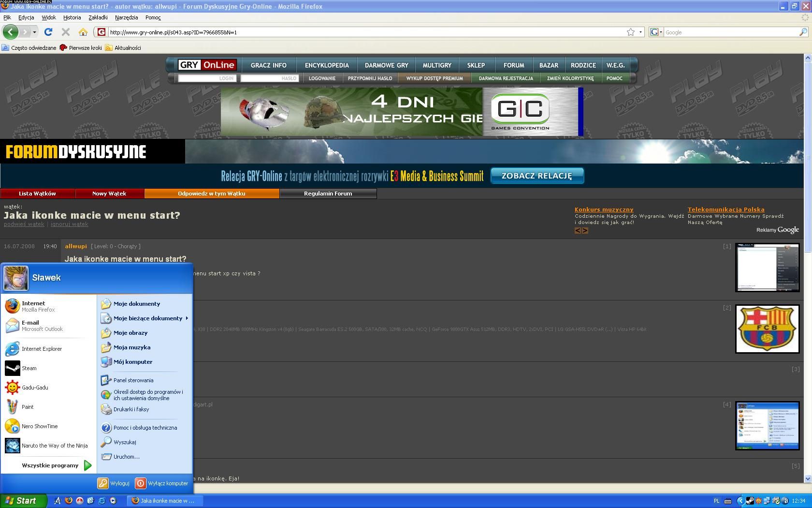The height and width of the screenshot is (508, 812).
Task: Open Paint from the Start menu
Action: pos(28,407)
